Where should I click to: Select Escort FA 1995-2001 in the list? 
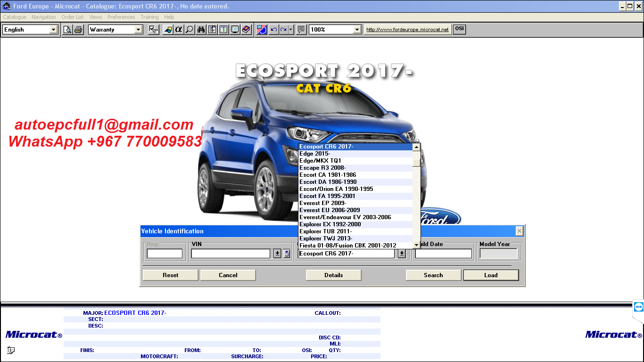(x=355, y=196)
